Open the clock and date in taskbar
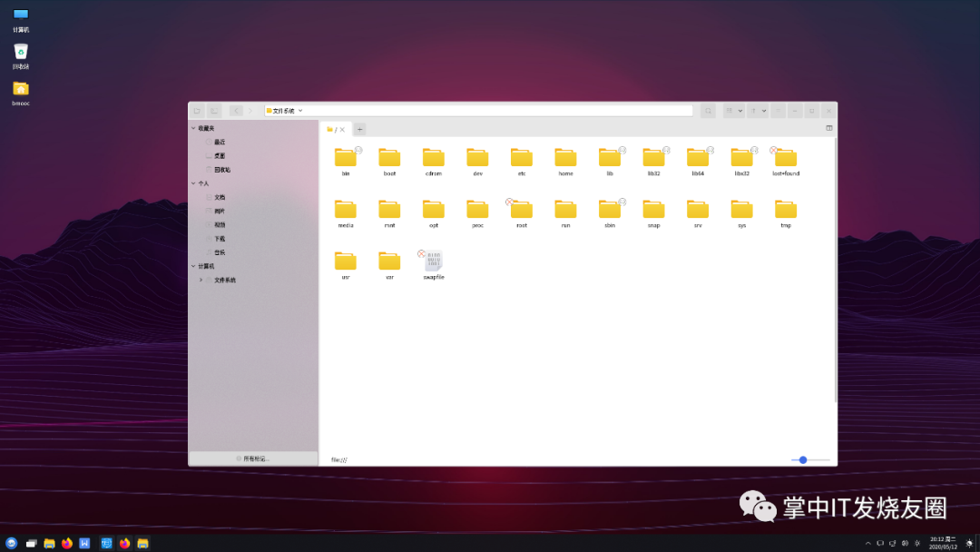Viewport: 980px width, 552px height. click(943, 543)
